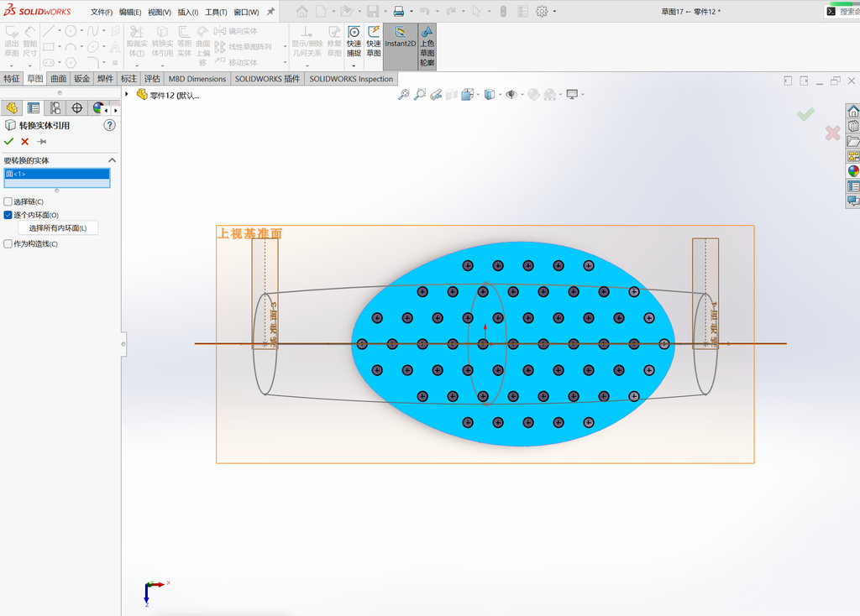Click Zoom to Fit magnifier icon
This screenshot has height=616, width=860.
pyautogui.click(x=404, y=94)
